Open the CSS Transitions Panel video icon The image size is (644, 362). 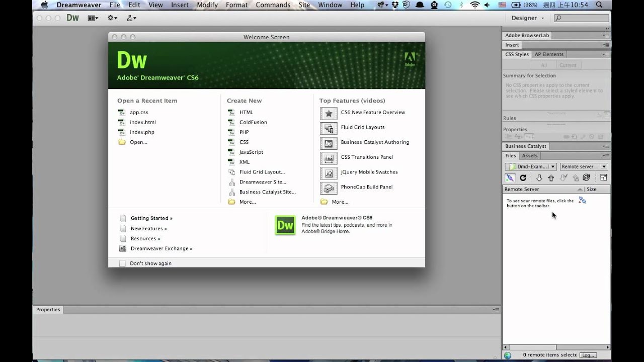(x=329, y=158)
